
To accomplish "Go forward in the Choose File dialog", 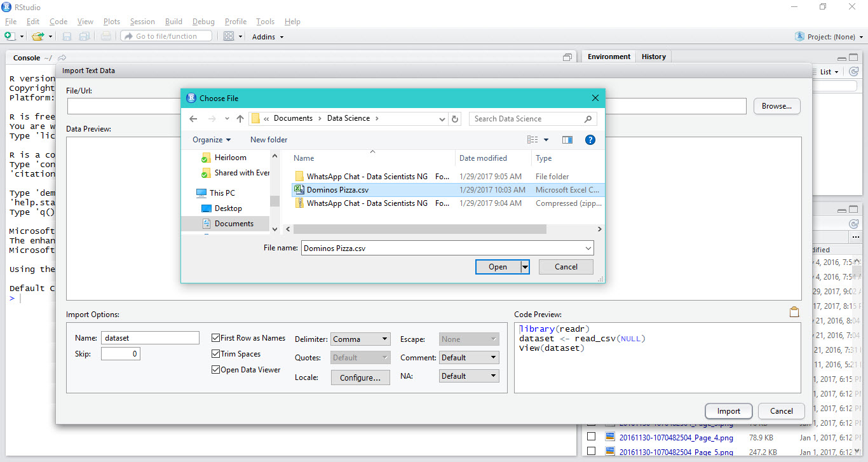I will [212, 119].
